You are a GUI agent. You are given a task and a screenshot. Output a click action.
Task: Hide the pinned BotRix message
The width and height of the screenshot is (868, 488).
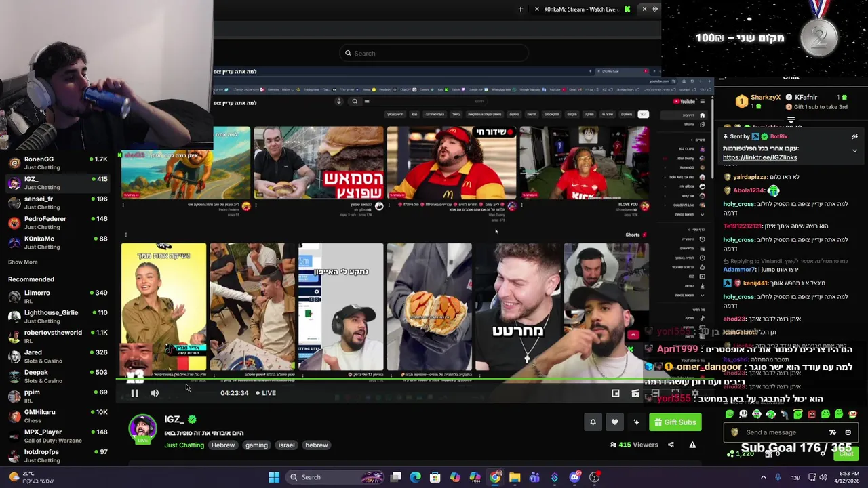point(854,136)
